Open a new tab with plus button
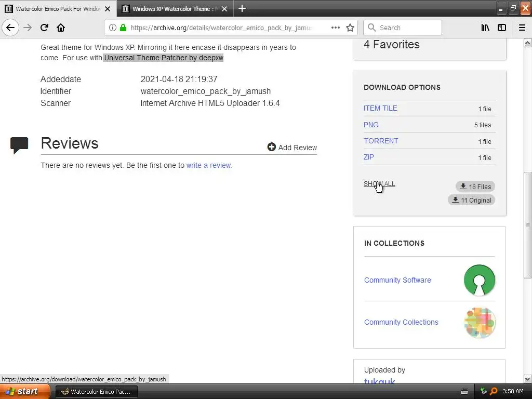The height and width of the screenshot is (399, 532). pos(242,8)
